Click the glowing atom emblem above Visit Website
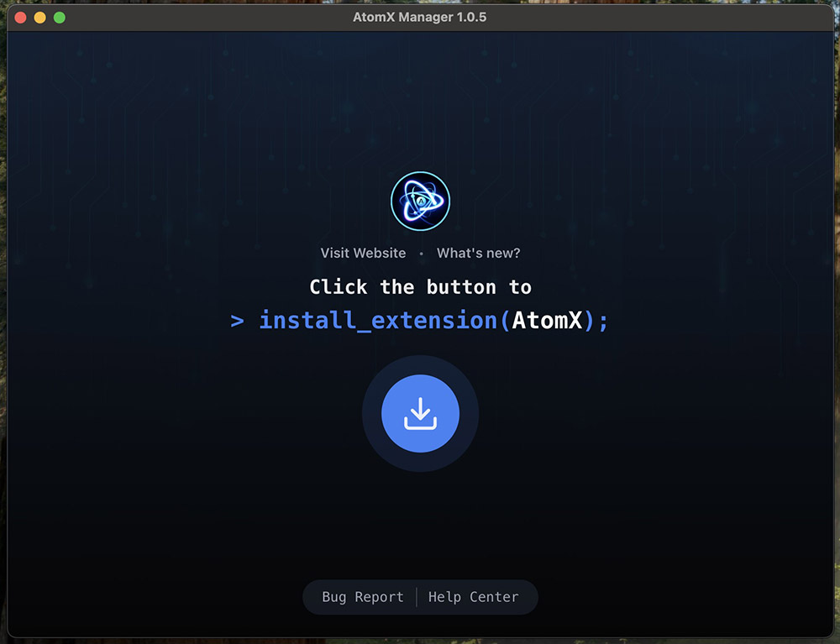 [x=420, y=202]
